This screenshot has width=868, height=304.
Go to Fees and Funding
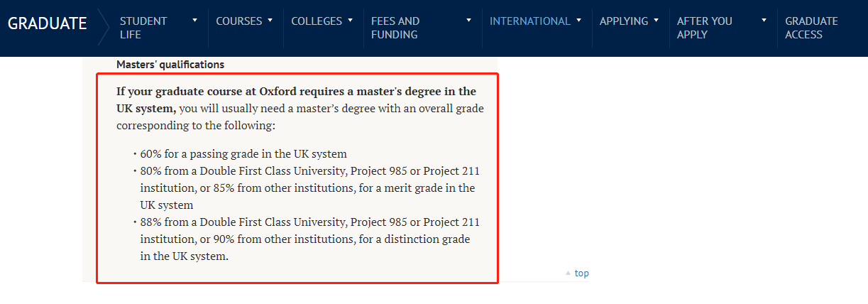point(395,28)
